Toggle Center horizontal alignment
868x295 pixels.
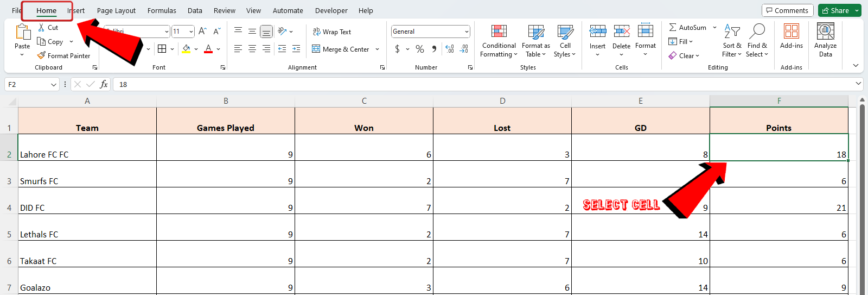pos(252,49)
